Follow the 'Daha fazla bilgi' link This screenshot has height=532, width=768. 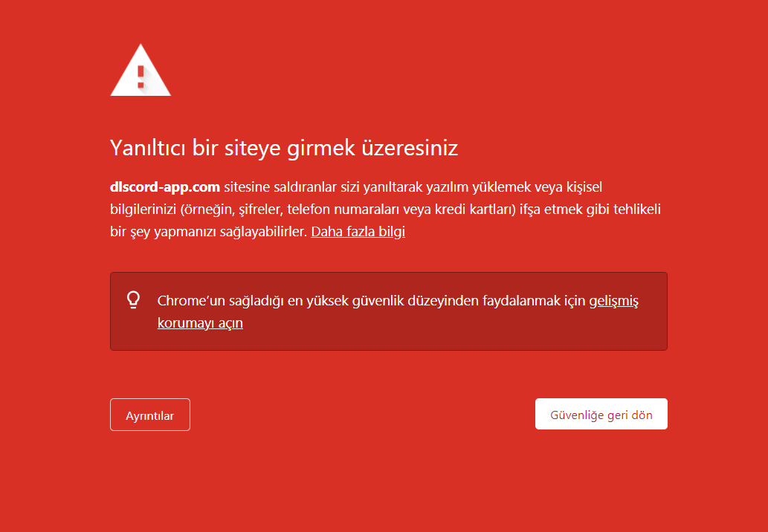358,232
